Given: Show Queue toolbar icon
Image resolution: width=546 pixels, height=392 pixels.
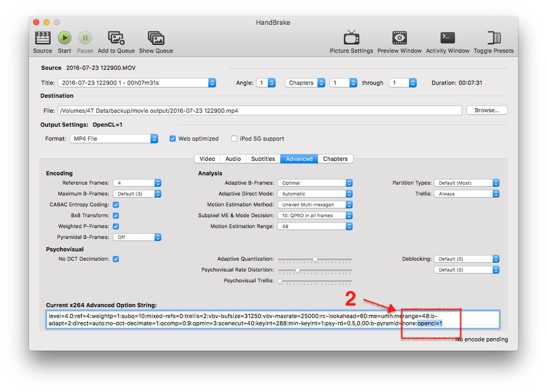Looking at the screenshot, I should point(156,38).
